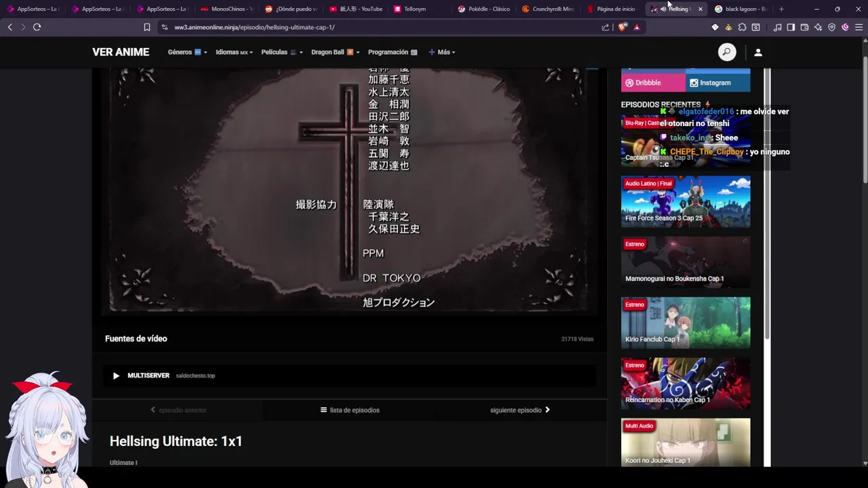Expand the Películas dropdown menu

pyautogui.click(x=282, y=52)
